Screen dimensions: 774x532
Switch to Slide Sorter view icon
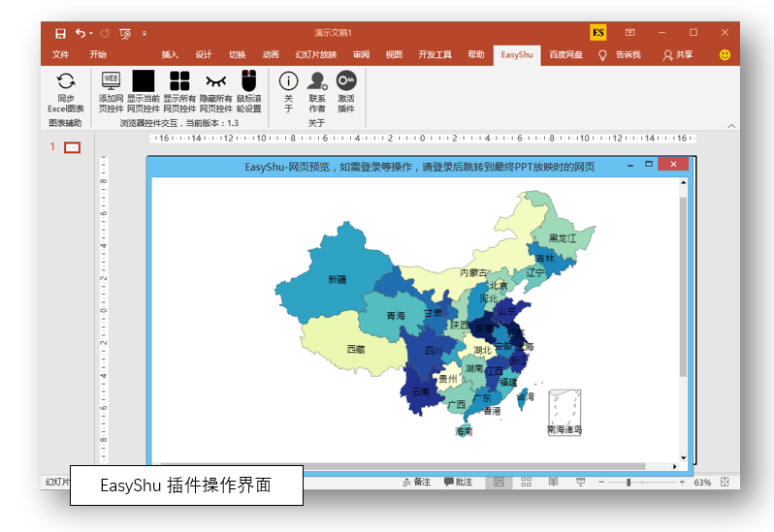[x=527, y=483]
